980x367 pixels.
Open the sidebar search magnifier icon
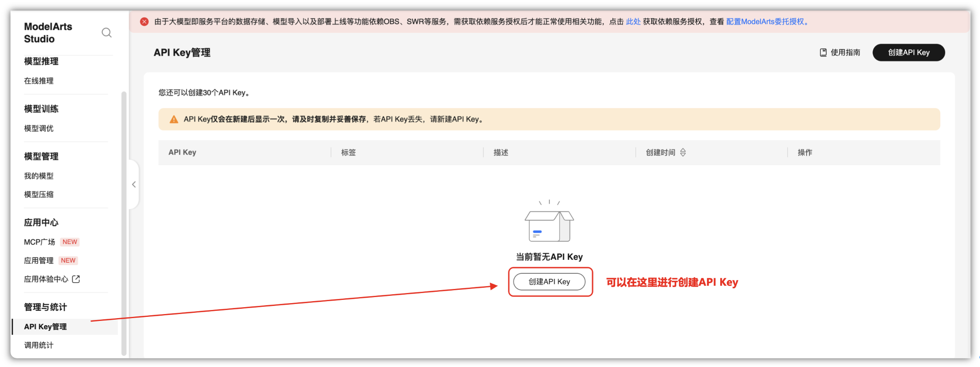pyautogui.click(x=106, y=33)
